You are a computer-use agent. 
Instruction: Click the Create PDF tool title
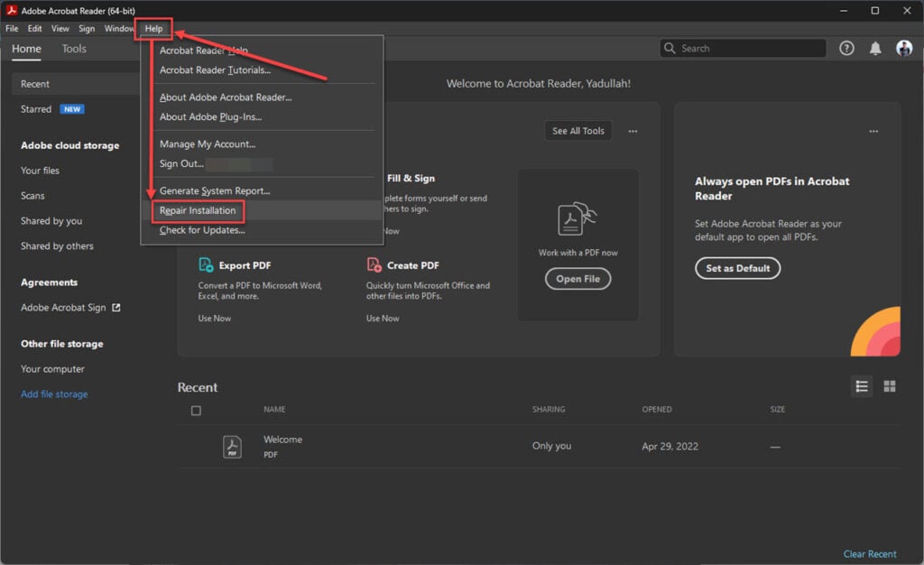coord(412,265)
